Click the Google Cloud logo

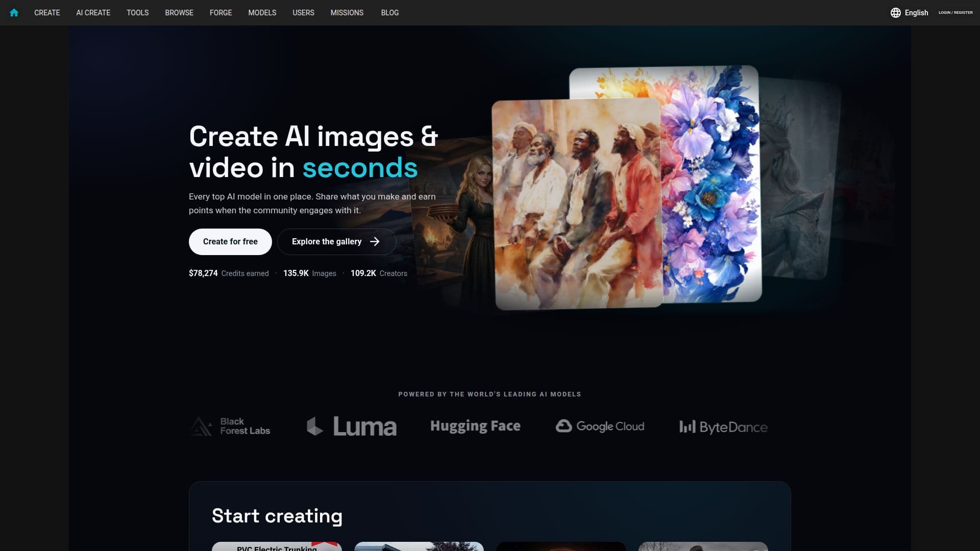600,427
